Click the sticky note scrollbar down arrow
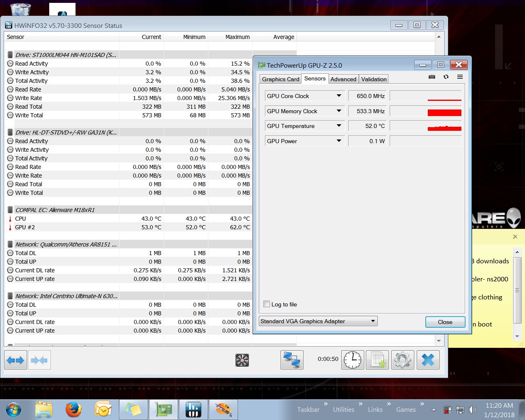This screenshot has height=420, width=525. pos(517,337)
